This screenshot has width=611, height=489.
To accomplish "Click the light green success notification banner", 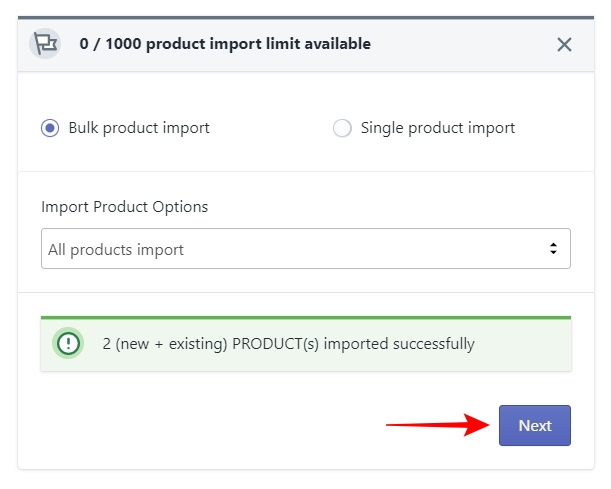I will 306,343.
